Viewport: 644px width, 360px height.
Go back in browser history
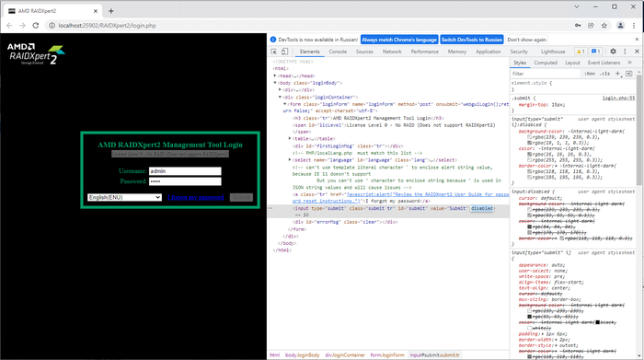coord(9,26)
